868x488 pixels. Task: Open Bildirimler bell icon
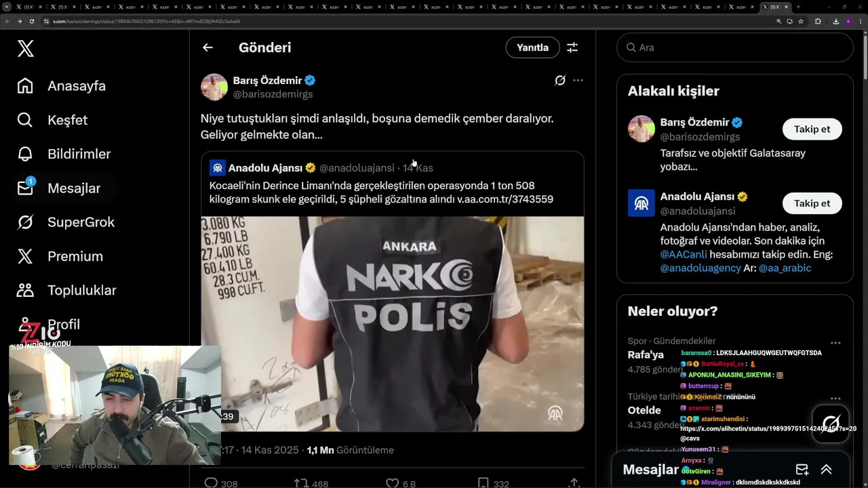click(25, 154)
